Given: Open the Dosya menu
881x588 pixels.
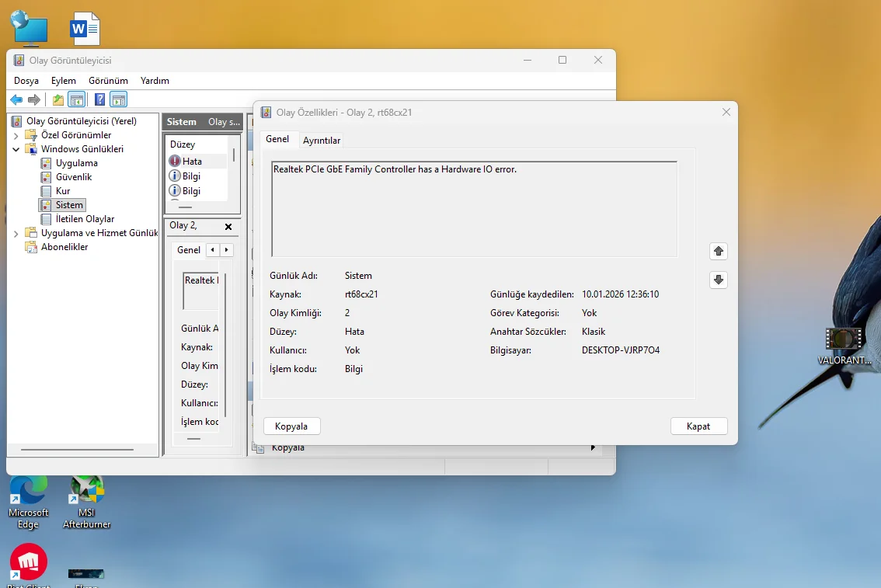Looking at the screenshot, I should [26, 81].
